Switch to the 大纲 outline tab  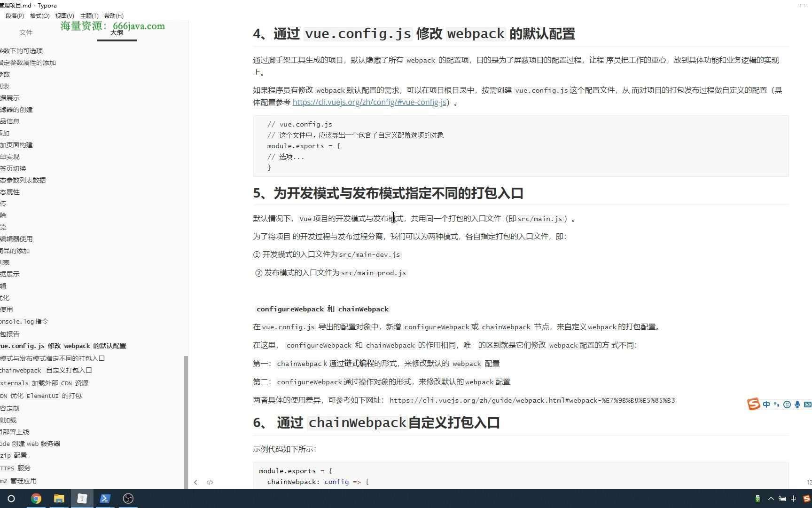tap(117, 32)
